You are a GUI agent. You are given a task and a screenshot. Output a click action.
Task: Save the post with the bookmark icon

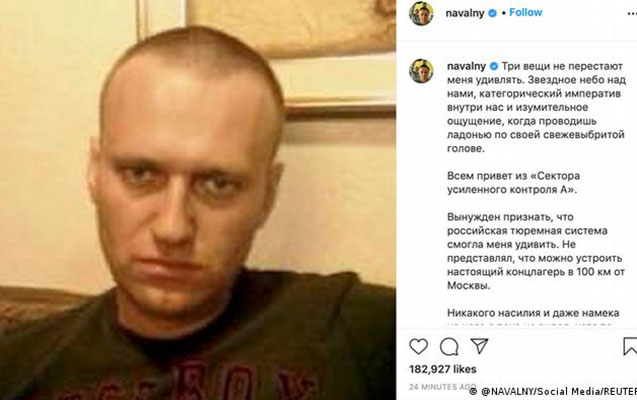pyautogui.click(x=630, y=346)
